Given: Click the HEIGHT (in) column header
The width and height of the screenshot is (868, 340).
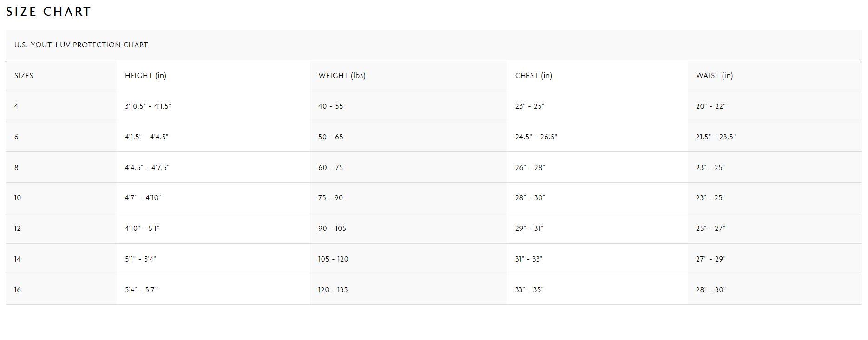Looking at the screenshot, I should tap(145, 76).
